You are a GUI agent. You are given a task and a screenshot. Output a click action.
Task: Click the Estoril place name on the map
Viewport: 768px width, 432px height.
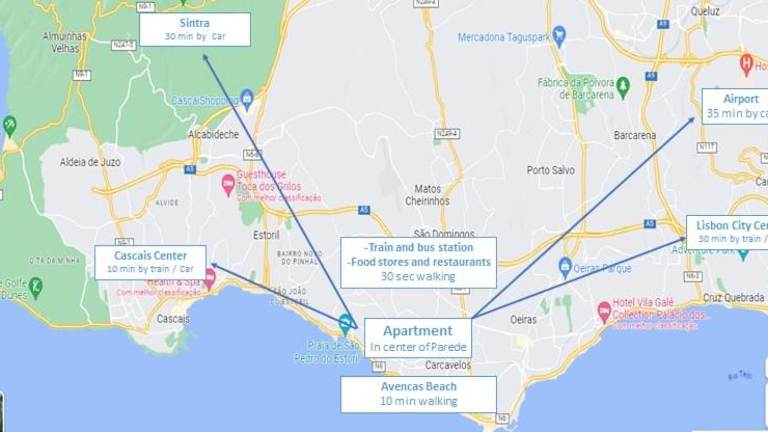click(266, 236)
